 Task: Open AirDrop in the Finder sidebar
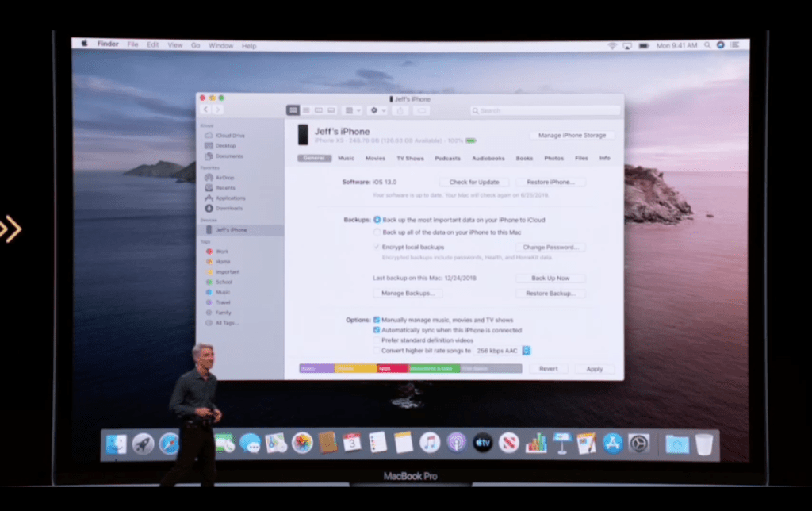[224, 178]
